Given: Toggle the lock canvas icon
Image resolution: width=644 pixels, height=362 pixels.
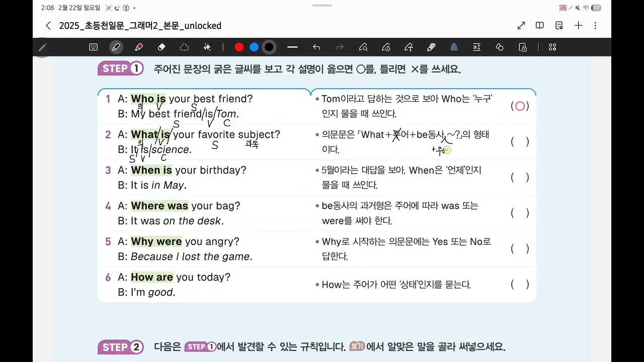Looking at the screenshot, I should pyautogui.click(x=523, y=47).
